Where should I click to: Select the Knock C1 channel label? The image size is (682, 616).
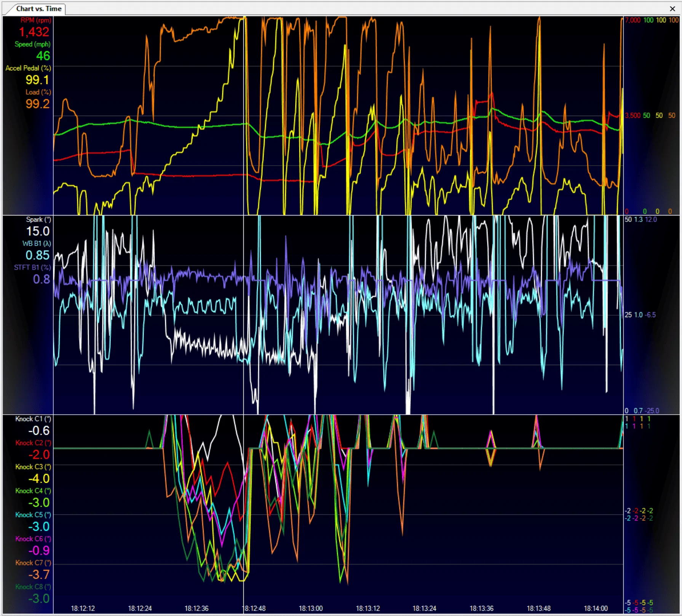click(33, 419)
